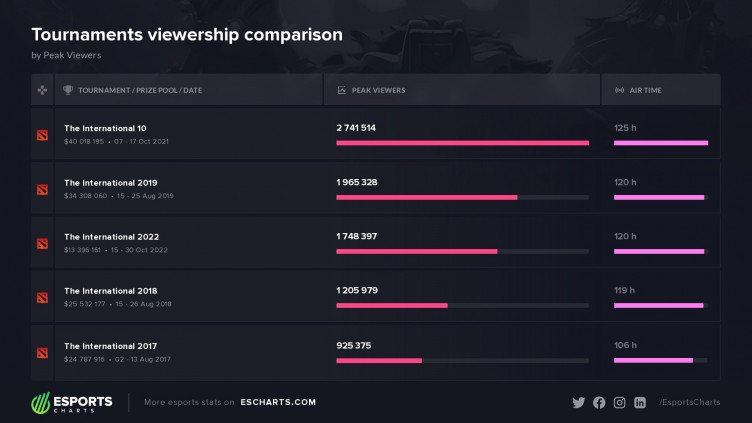Click Dota 2 icon beside The International 2017
The image size is (752, 423).
pyautogui.click(x=42, y=352)
